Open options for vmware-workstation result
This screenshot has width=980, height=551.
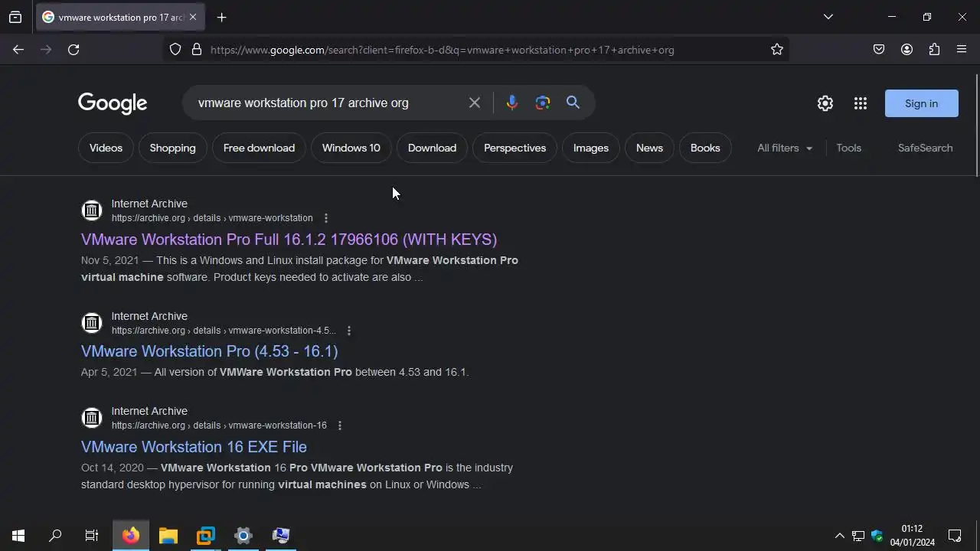coord(325,218)
